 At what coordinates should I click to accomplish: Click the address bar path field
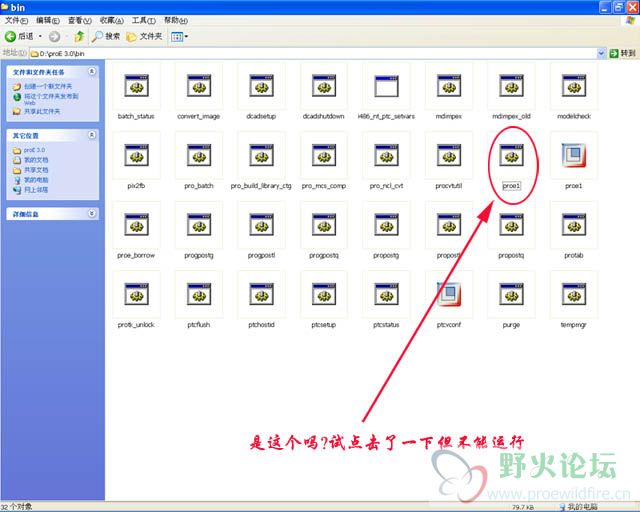tap(313, 53)
